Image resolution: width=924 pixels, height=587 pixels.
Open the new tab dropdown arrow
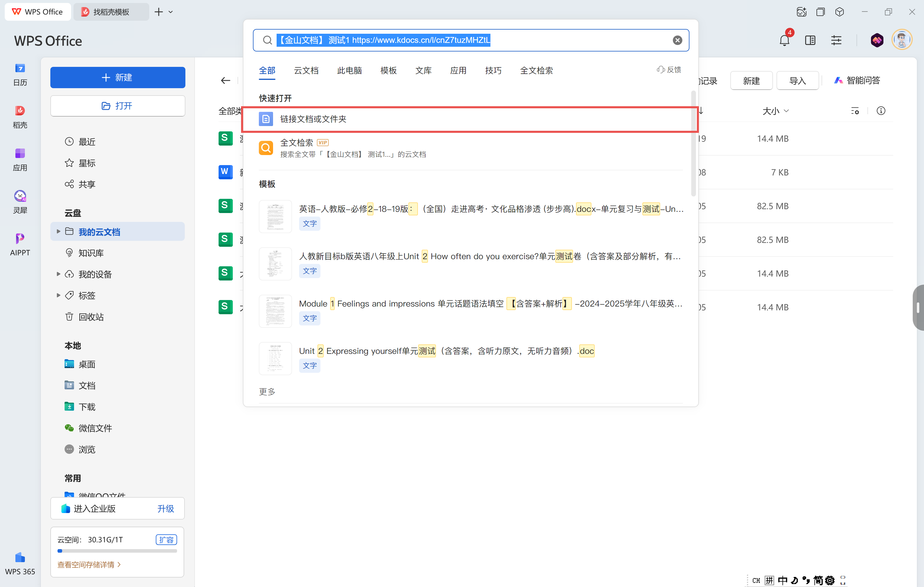(171, 12)
